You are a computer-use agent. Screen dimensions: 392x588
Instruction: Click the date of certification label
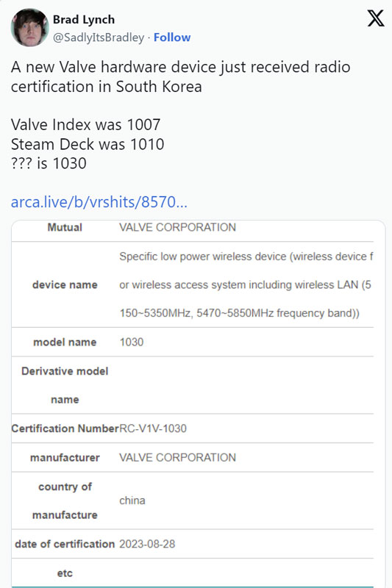[65, 544]
